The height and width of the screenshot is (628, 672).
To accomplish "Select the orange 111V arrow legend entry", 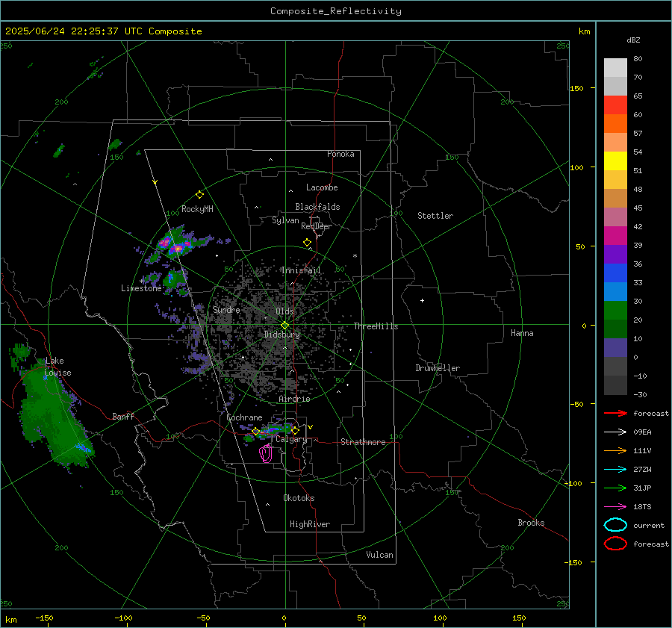I will tap(615, 450).
